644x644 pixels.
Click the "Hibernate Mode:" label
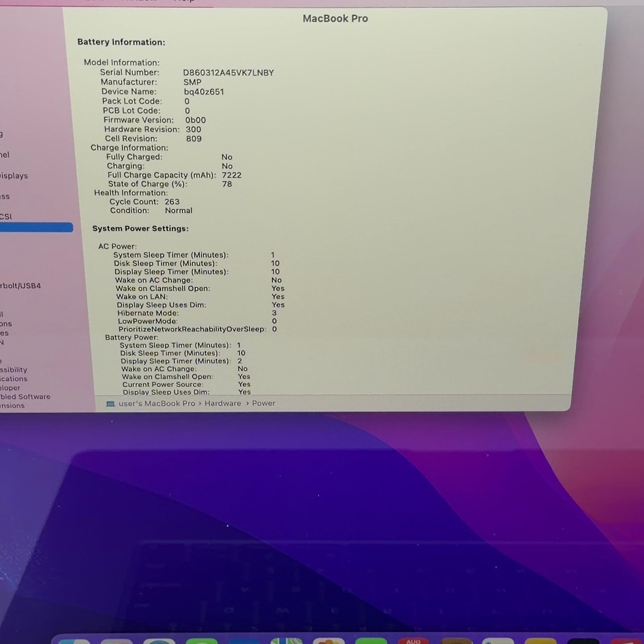point(148,313)
